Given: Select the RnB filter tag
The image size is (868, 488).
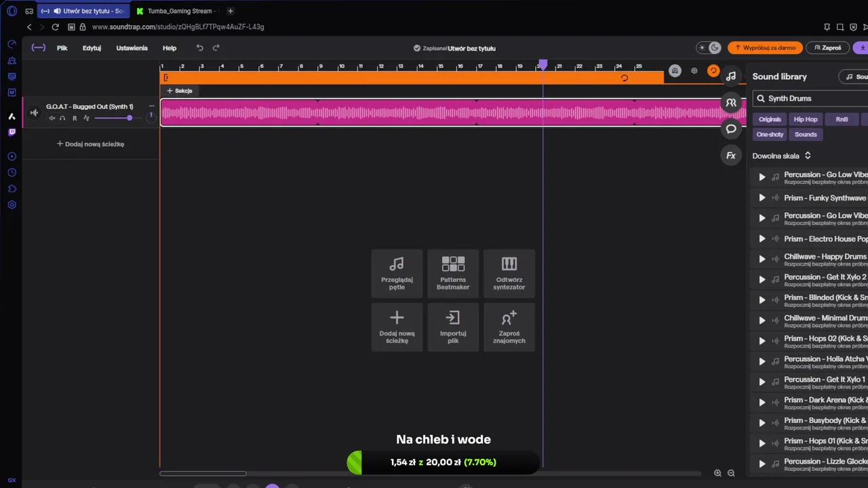Looking at the screenshot, I should (x=842, y=119).
